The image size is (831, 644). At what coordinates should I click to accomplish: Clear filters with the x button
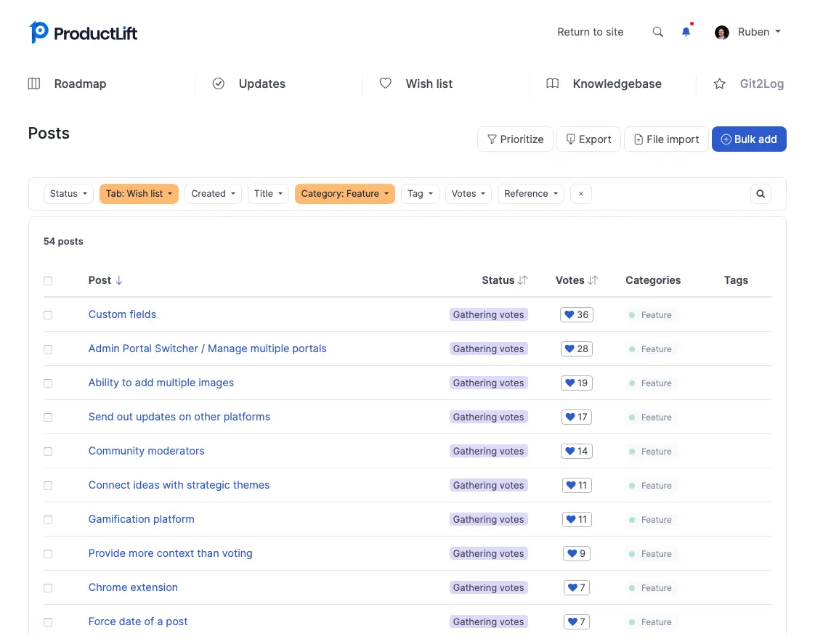pos(581,194)
